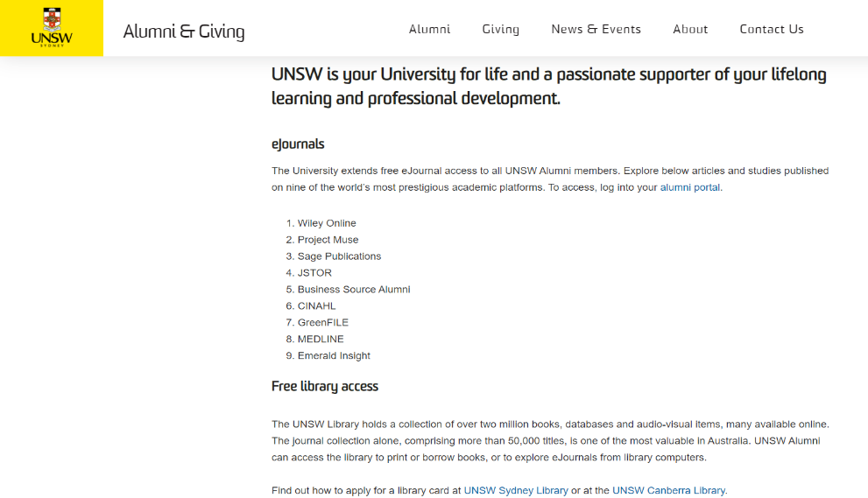Click the JSTOR list entry
868x498 pixels.
(314, 273)
